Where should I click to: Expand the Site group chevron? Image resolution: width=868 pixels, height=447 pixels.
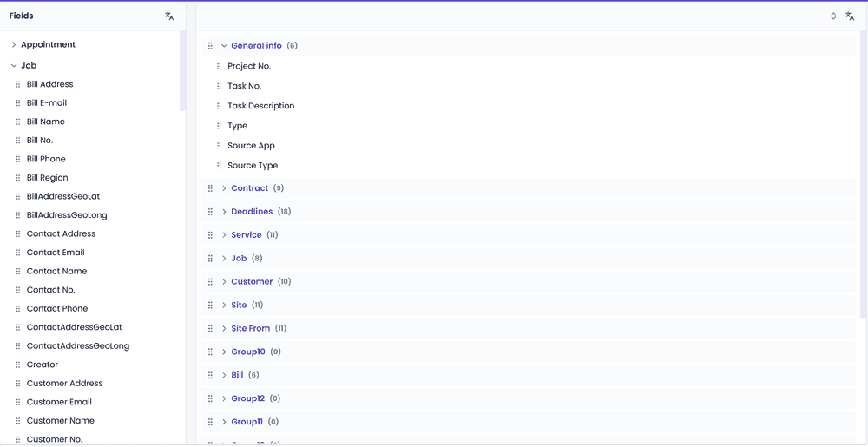tap(224, 306)
